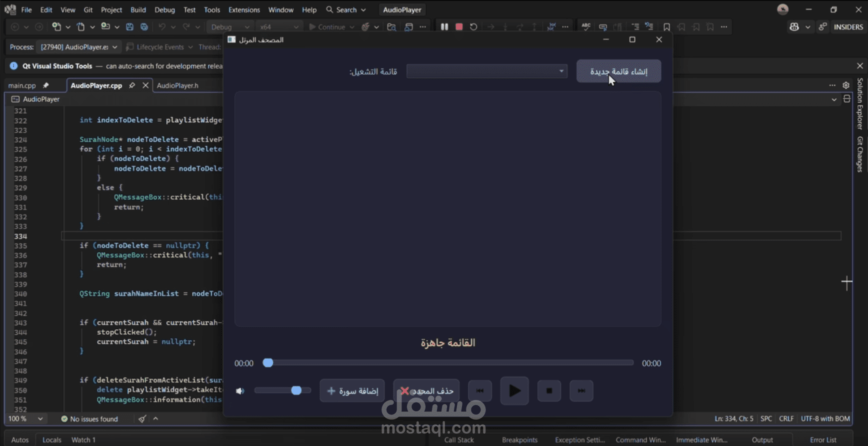Click the Live Share feedback icon

tap(823, 27)
